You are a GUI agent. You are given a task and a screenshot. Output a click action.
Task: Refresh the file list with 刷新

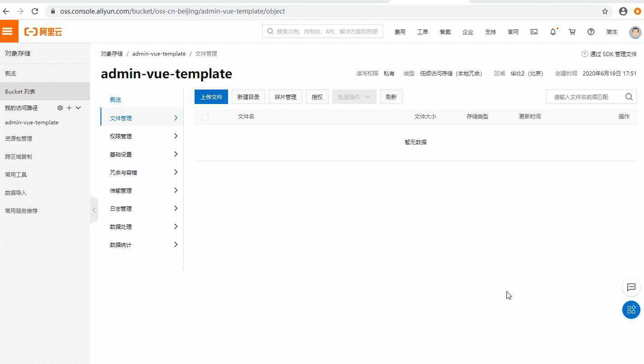(x=391, y=97)
